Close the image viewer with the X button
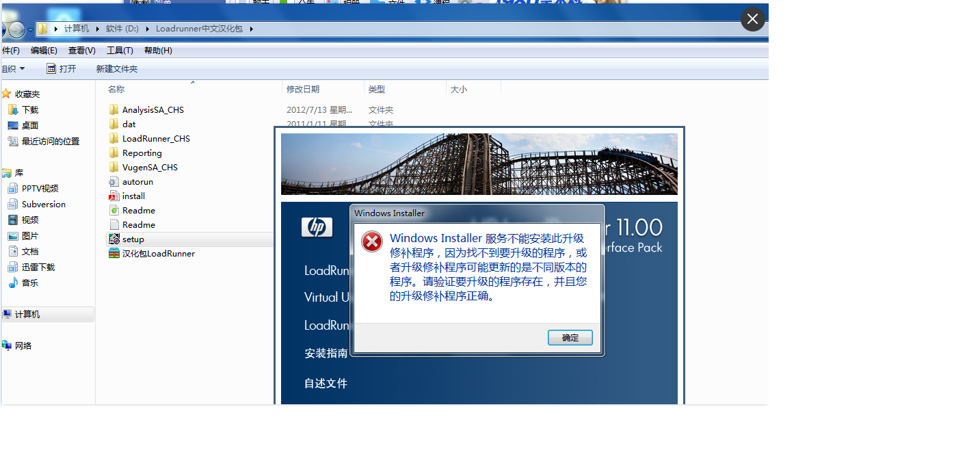 [752, 19]
